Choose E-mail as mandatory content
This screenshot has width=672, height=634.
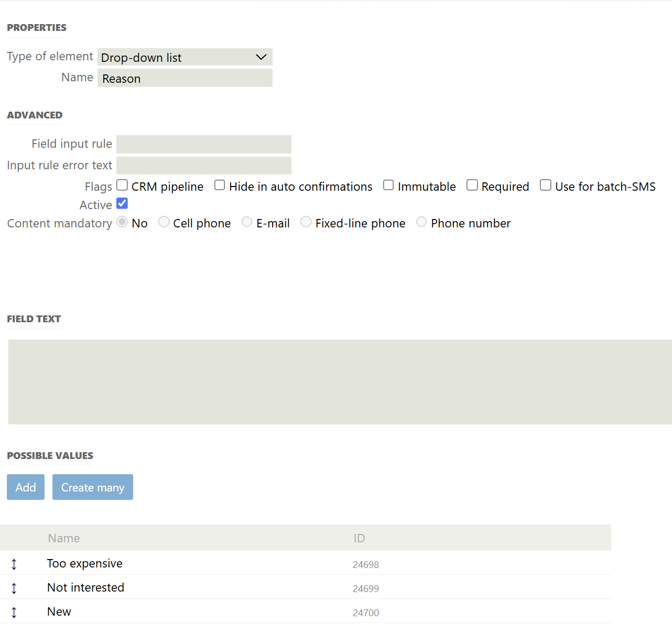tap(247, 222)
